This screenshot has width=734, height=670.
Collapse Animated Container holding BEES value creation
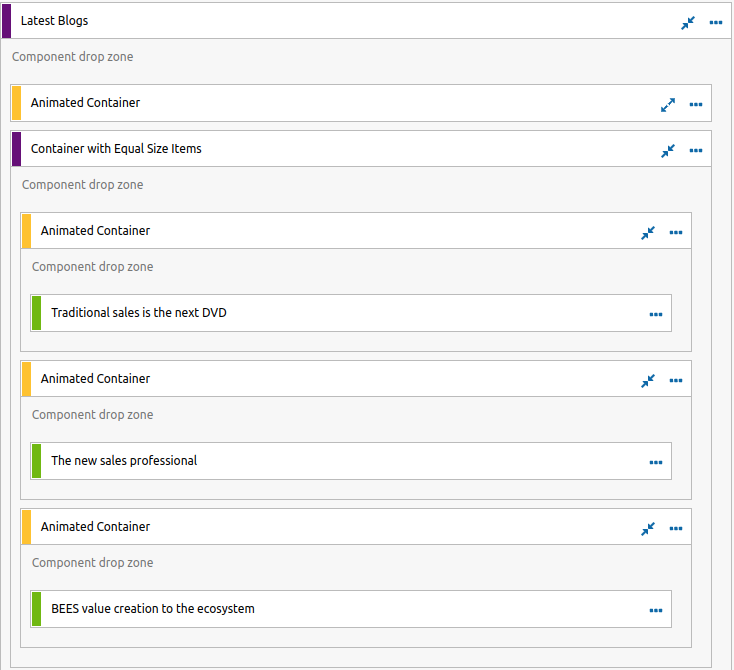648,528
